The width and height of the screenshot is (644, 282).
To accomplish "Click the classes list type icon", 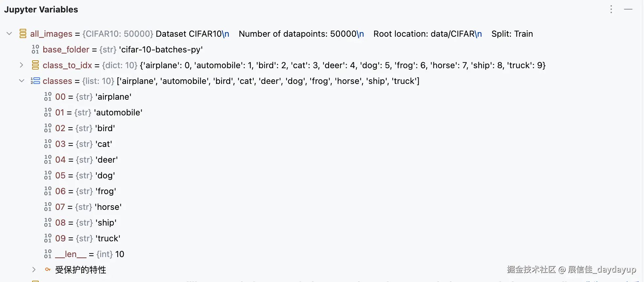I will point(35,81).
